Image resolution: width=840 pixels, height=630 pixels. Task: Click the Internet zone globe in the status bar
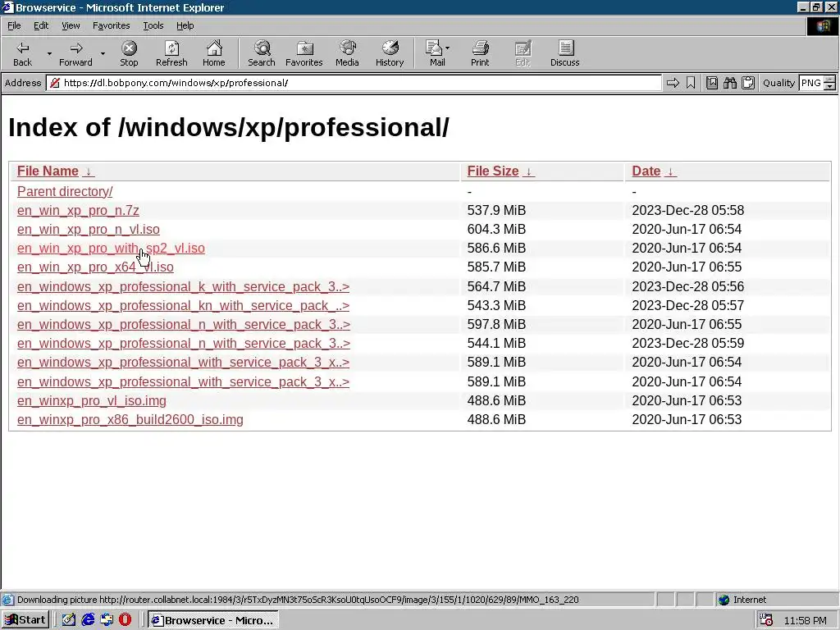tap(724, 600)
